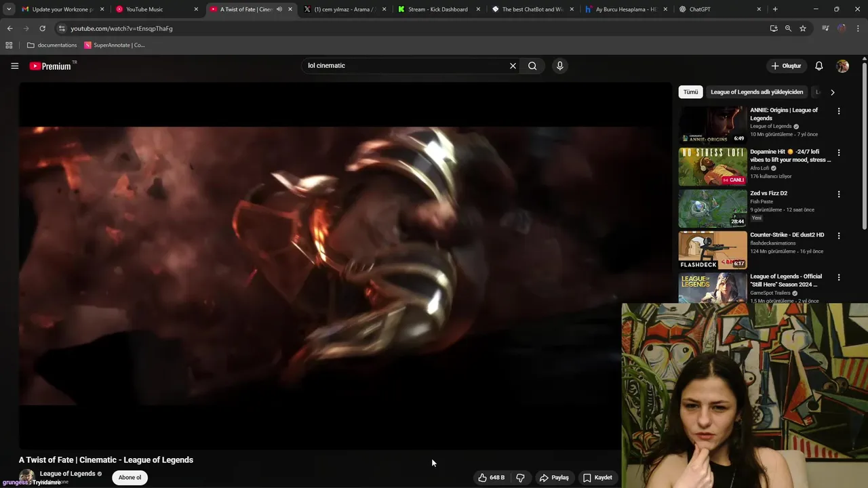Screen dimensions: 868x488
Task: Bookmark this page with the star icon
Action: tap(803, 28)
